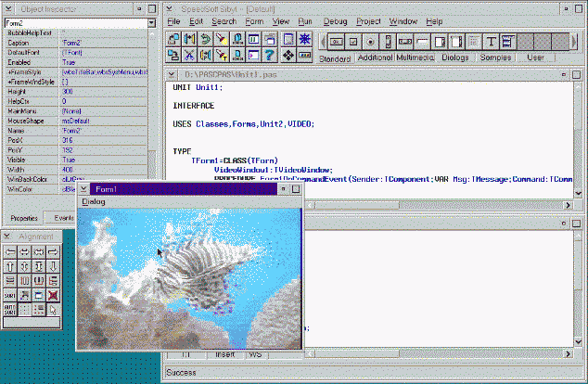
Task: Select the menu component in palette
Action: [x=507, y=42]
